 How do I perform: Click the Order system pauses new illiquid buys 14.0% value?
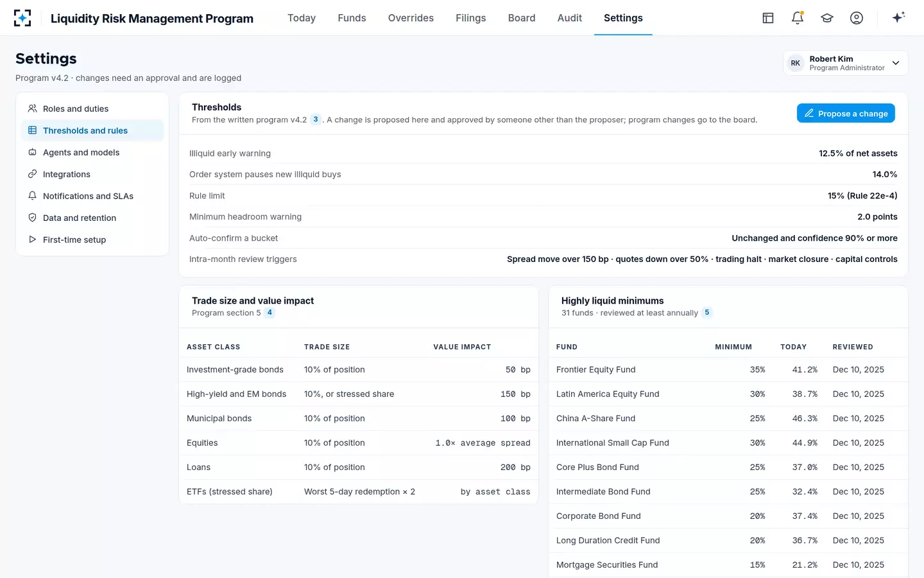pos(885,175)
